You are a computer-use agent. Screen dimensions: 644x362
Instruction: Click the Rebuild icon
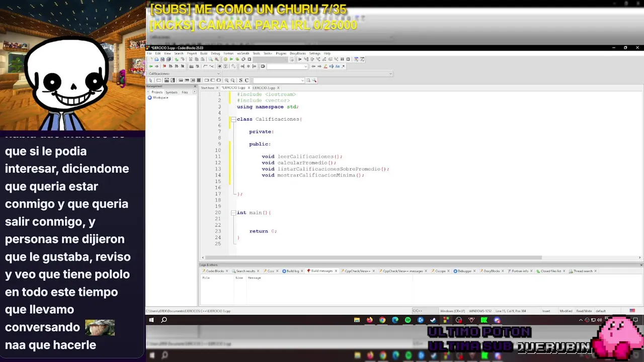tap(244, 59)
